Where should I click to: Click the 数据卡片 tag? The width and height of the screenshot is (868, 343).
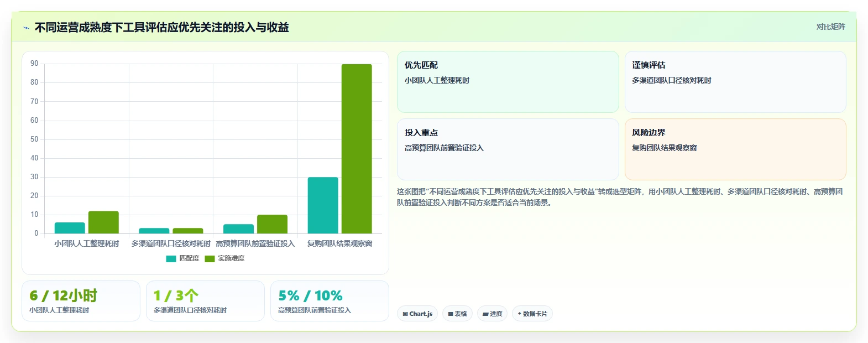coord(532,314)
